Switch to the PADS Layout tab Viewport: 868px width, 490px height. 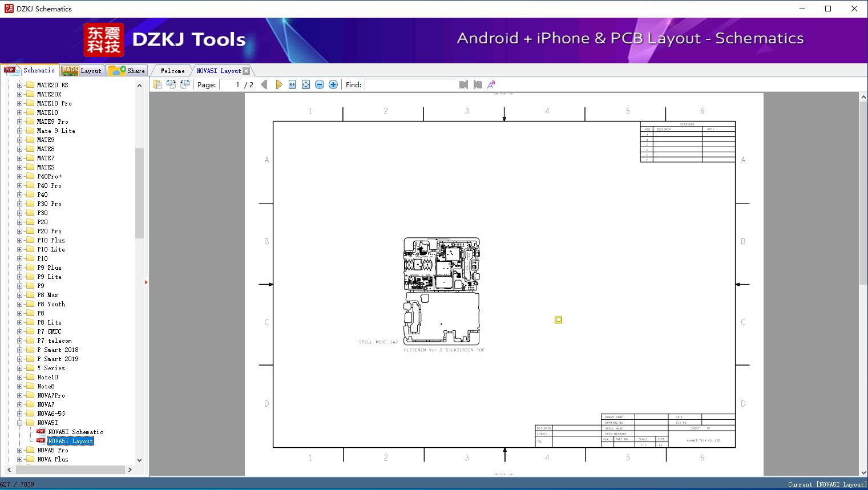click(x=82, y=71)
